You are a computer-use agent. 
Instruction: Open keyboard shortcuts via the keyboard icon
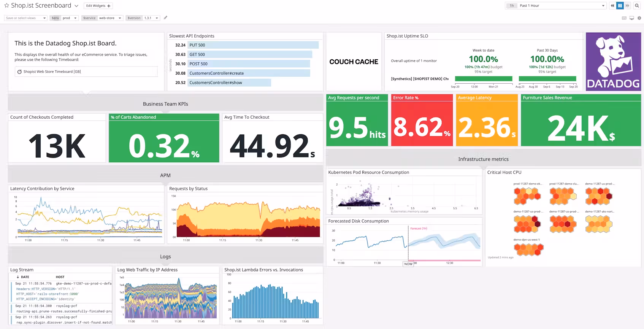coord(624,18)
